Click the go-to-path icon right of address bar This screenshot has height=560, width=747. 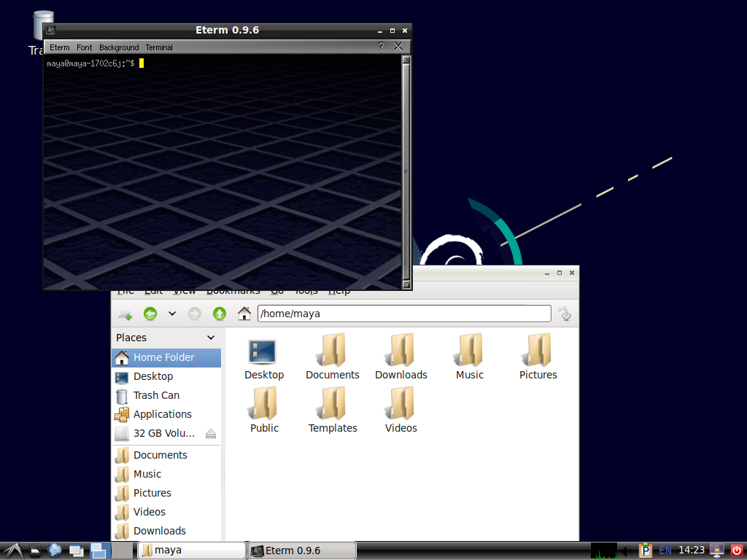(564, 314)
